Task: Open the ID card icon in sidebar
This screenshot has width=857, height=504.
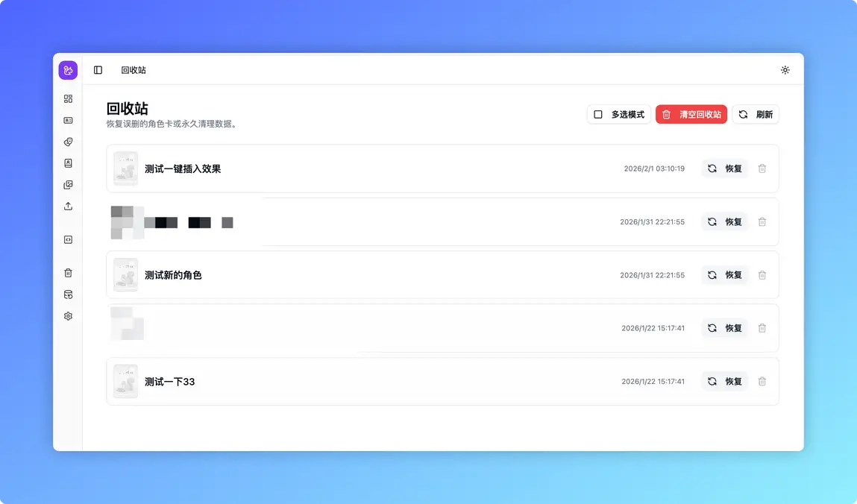Action: [x=68, y=120]
